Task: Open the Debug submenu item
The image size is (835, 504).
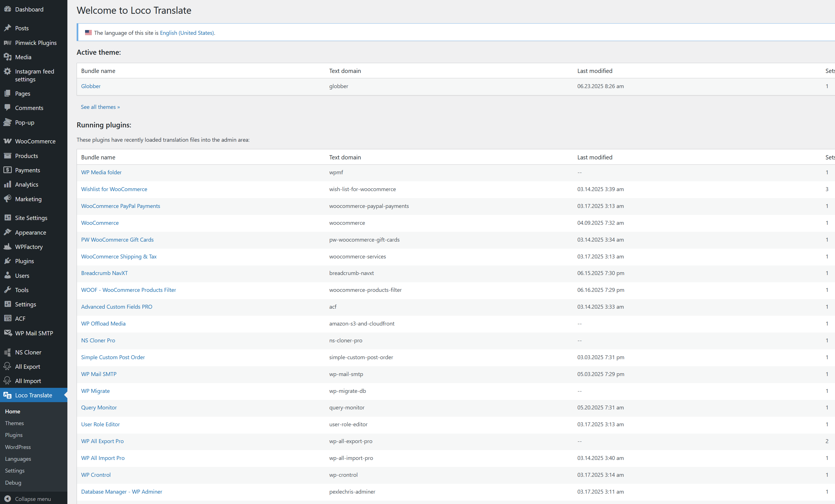Action: point(13,483)
